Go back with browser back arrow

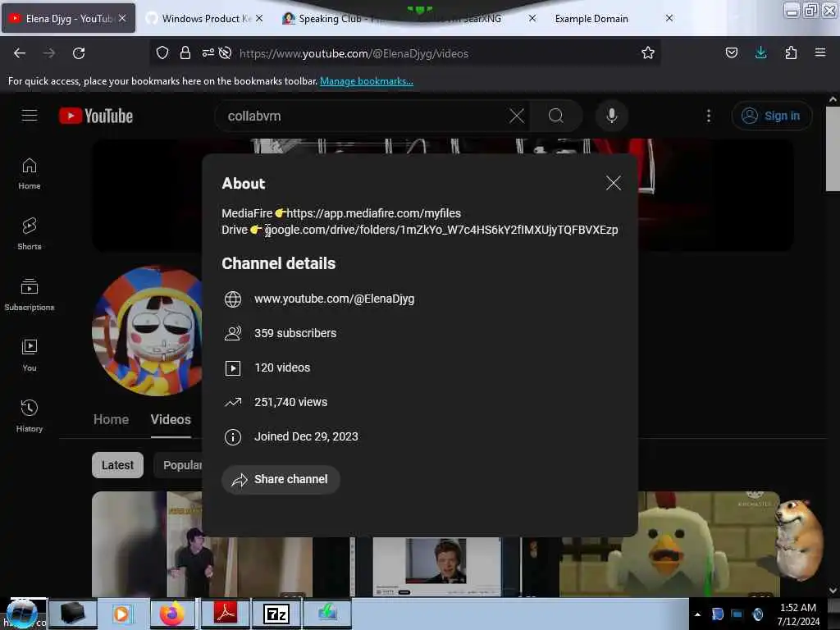[20, 53]
